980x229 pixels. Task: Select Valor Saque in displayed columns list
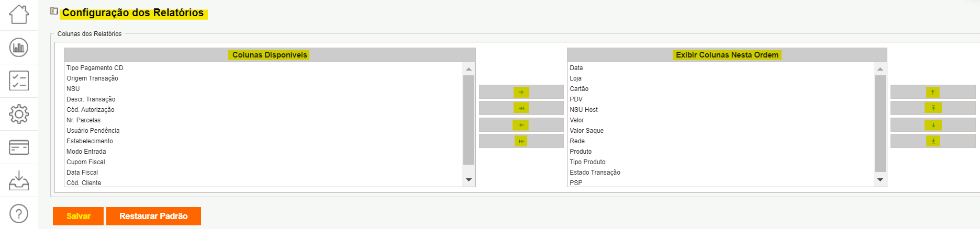(721, 131)
